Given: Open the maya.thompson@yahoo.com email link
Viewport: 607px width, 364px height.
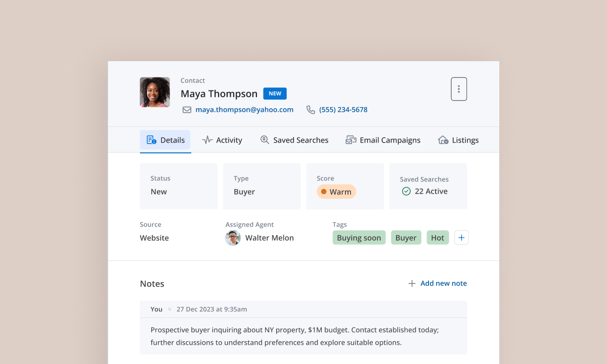Looking at the screenshot, I should [244, 110].
